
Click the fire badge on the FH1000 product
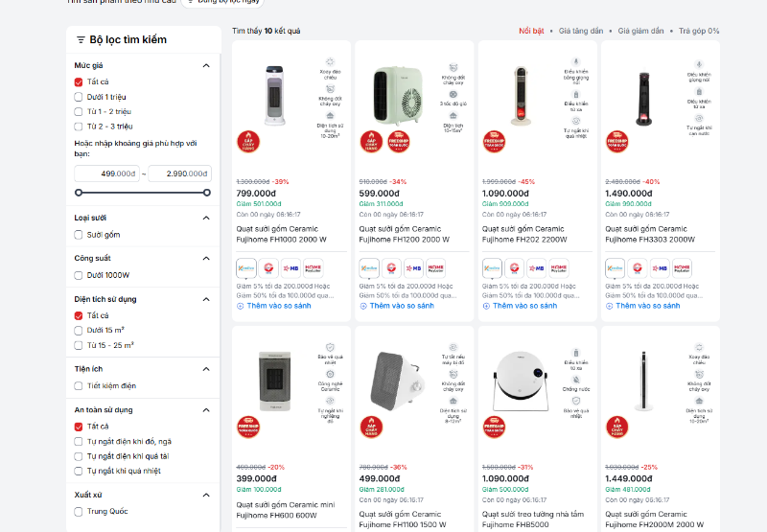coord(248,142)
